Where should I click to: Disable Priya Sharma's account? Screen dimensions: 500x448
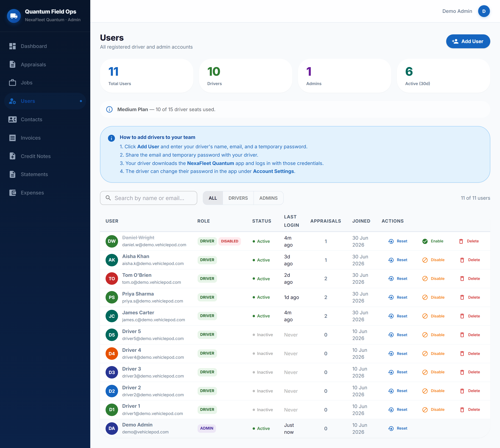pyautogui.click(x=433, y=297)
